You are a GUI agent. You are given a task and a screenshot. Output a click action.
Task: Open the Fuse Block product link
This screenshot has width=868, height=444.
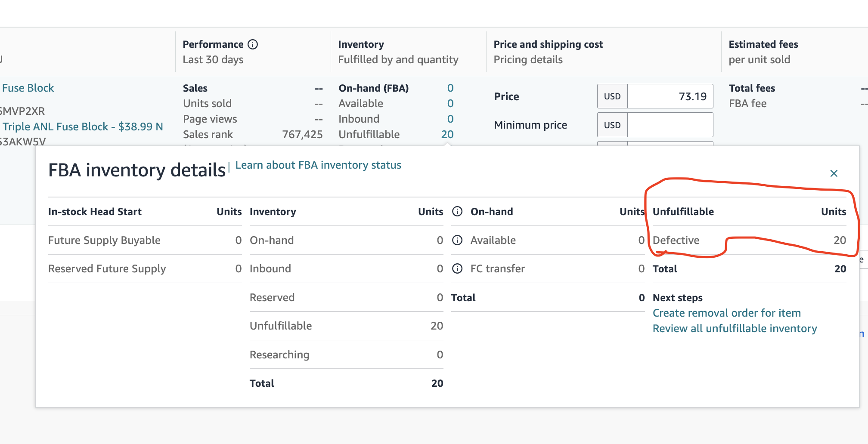click(x=28, y=88)
